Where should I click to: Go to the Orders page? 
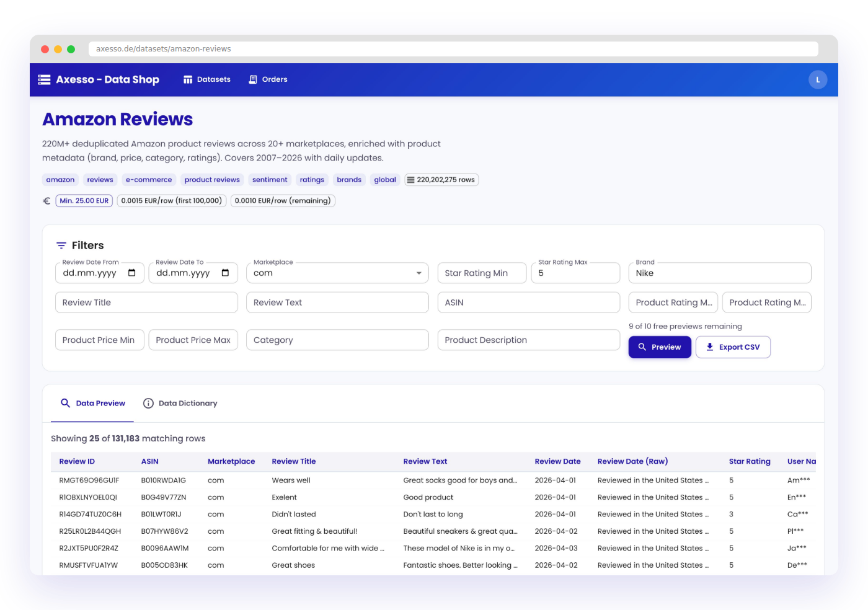pyautogui.click(x=268, y=79)
